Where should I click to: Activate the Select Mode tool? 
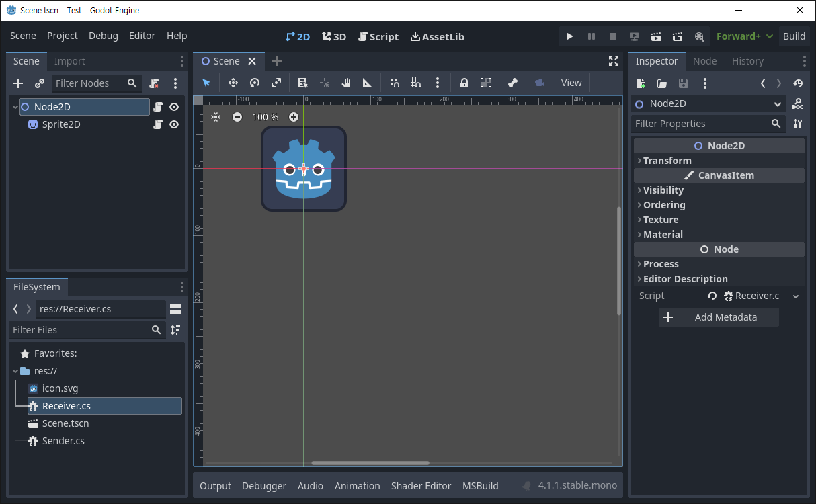(x=206, y=83)
